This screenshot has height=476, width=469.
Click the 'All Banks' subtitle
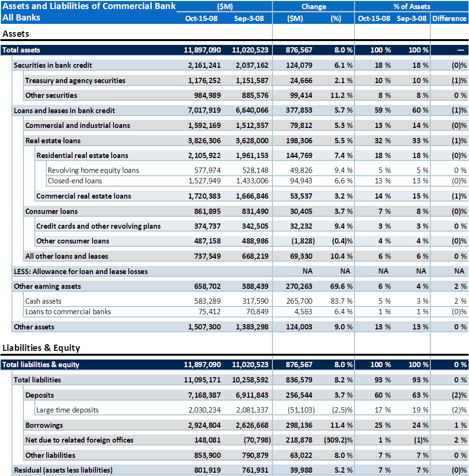pyautogui.click(x=21, y=18)
